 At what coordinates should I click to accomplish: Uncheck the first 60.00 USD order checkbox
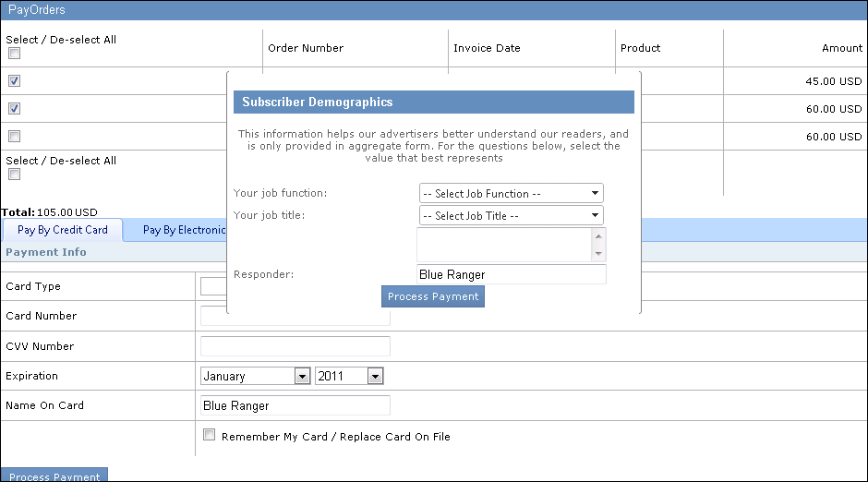coord(15,108)
